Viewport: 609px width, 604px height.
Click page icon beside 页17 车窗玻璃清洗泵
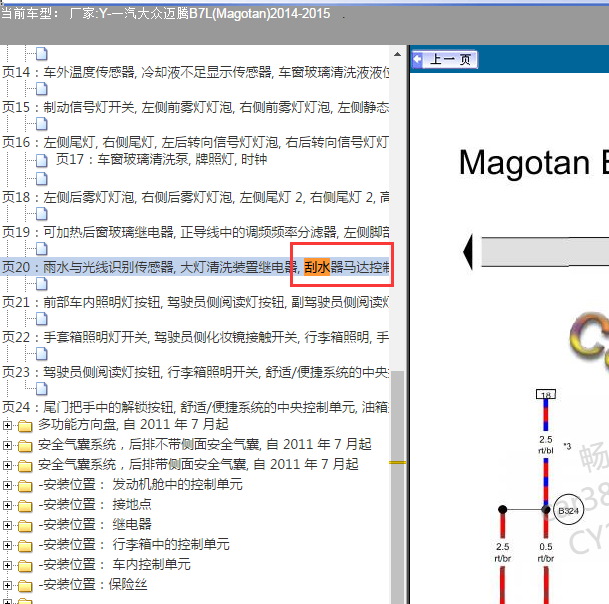point(42,160)
